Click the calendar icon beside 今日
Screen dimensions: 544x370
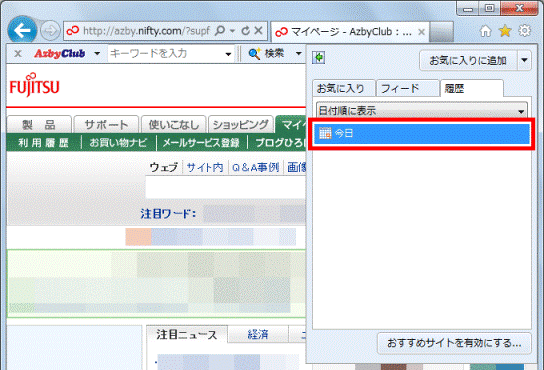click(325, 133)
